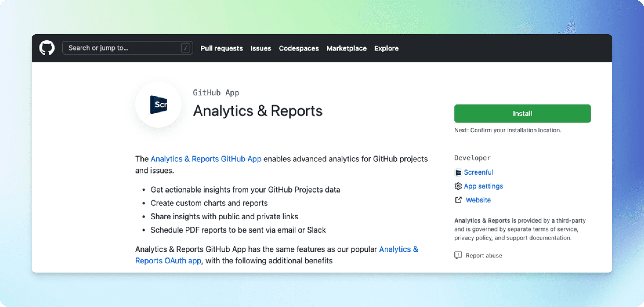
Task: Click the Report abuse text link
Action: click(484, 255)
